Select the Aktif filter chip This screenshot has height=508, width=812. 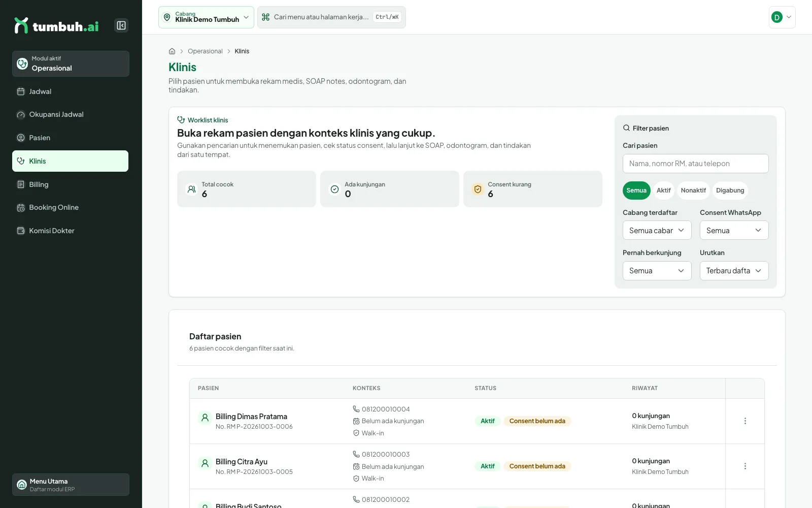[664, 190]
